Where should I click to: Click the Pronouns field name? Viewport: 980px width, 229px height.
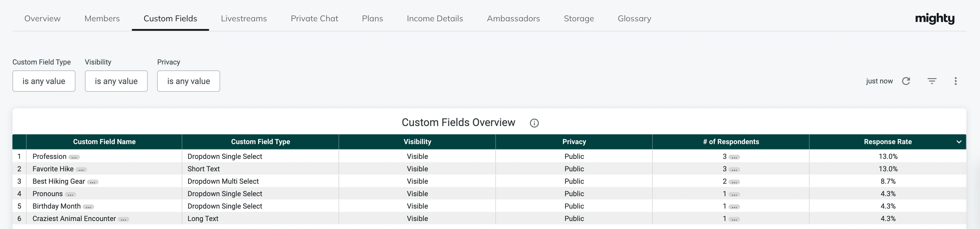click(48, 193)
